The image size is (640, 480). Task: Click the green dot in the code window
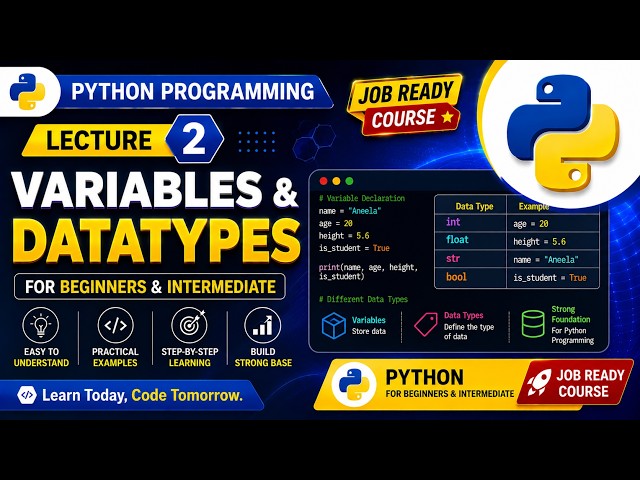(349, 181)
